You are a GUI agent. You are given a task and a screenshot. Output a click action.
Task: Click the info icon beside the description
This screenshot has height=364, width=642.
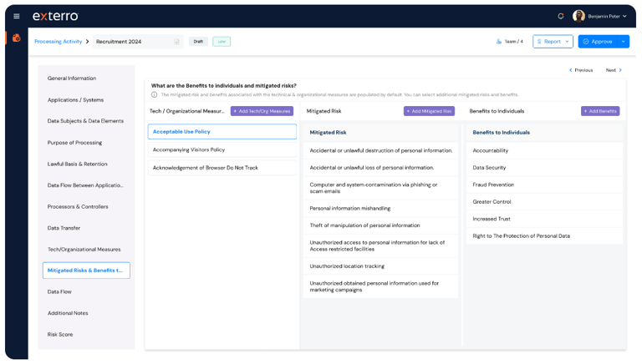[x=154, y=94]
